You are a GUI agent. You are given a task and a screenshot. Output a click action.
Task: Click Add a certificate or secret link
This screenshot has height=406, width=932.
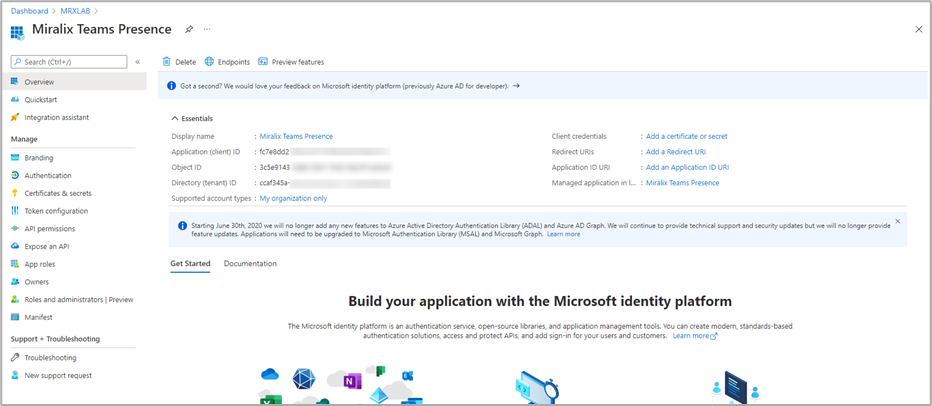687,136
